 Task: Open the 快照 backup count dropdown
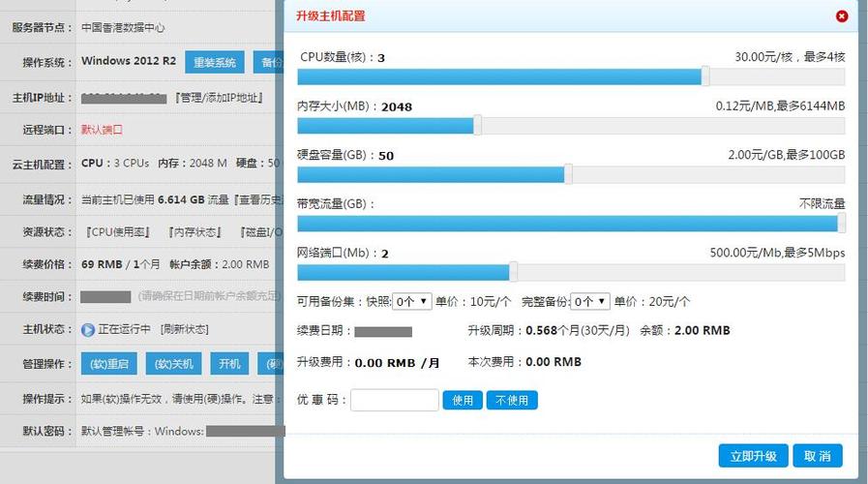pos(412,301)
